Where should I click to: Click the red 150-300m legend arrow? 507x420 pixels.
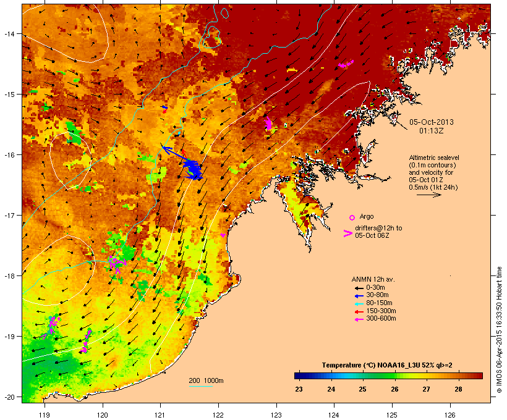coord(359,311)
